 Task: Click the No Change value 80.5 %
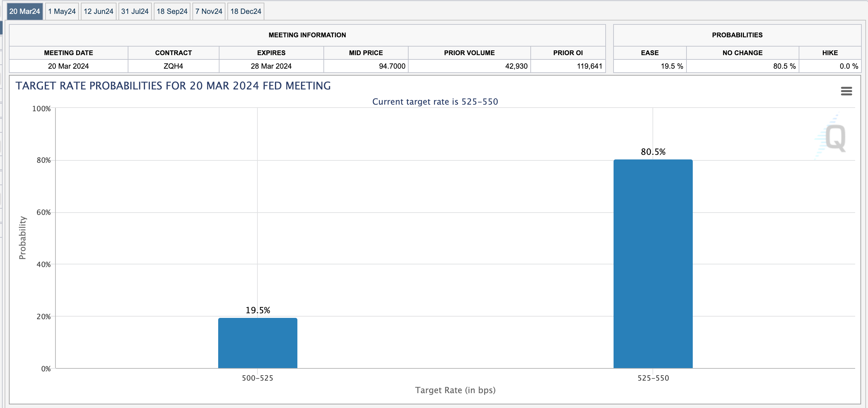(784, 66)
